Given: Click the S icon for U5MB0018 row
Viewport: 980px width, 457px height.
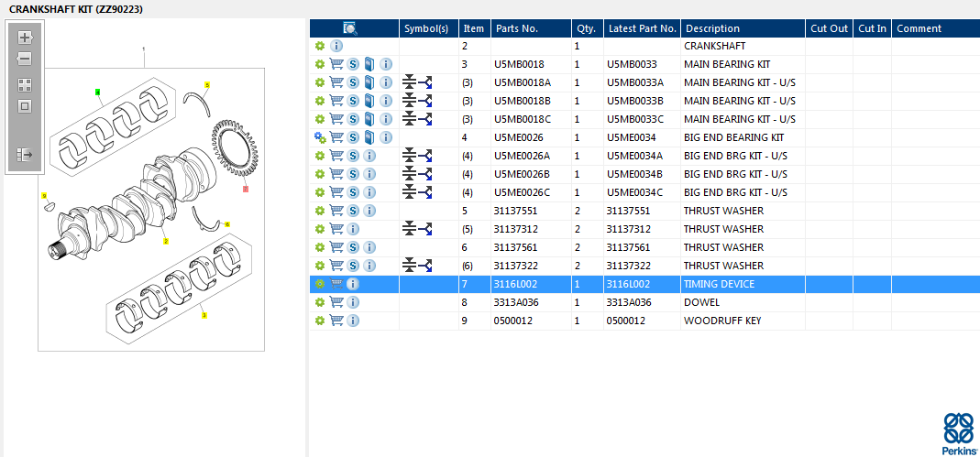Looking at the screenshot, I should pos(353,64).
